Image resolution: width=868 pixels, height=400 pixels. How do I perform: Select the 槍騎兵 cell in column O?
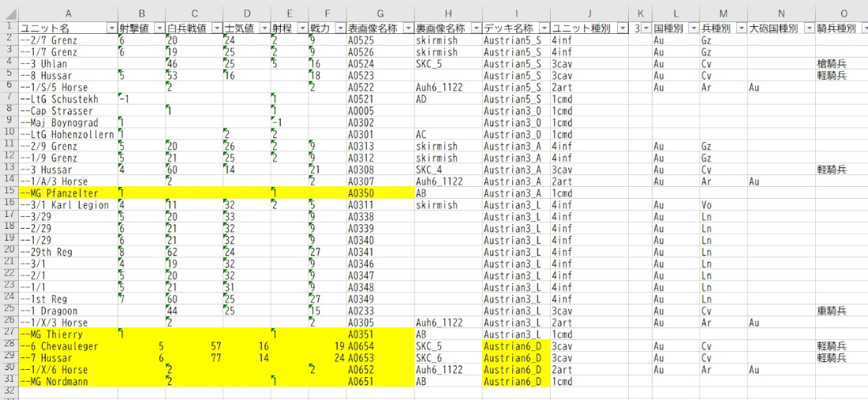coord(832,64)
